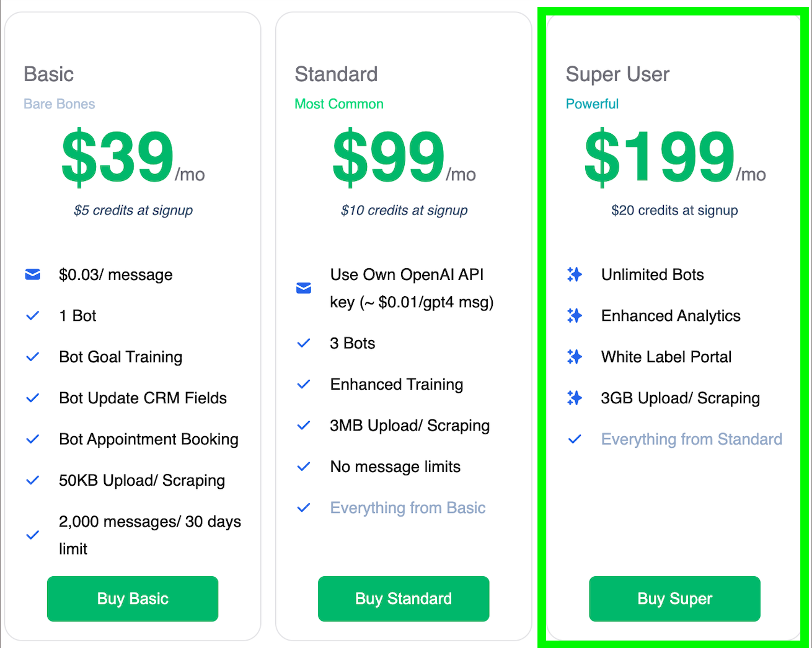812x648 pixels.
Task: Click the checkmark by Everything from Standard
Action: 575,439
